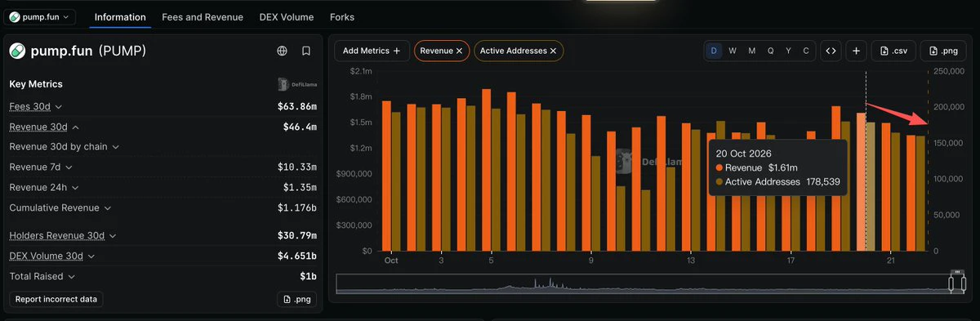Click the $63.86m fees value
Screen dimensions: 980x321
(297, 106)
